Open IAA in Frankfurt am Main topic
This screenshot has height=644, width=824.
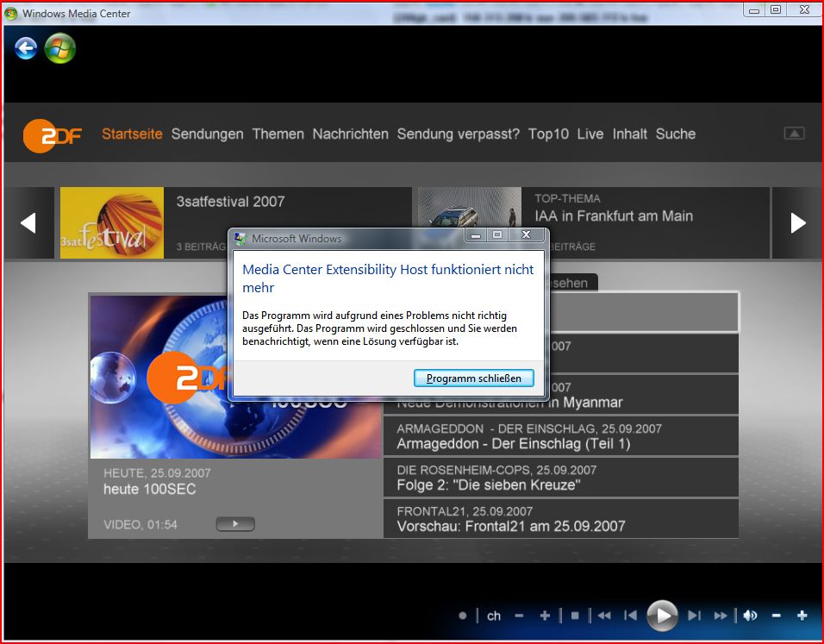[614, 216]
